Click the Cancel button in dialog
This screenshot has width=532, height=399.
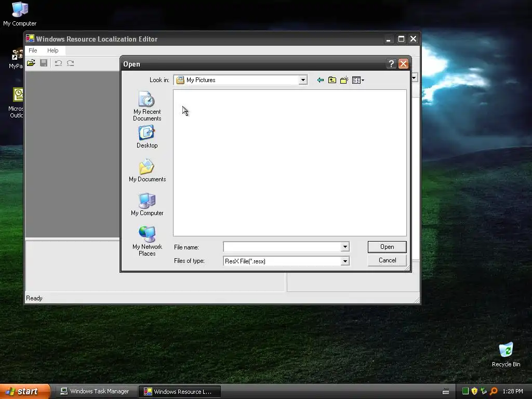tap(387, 260)
